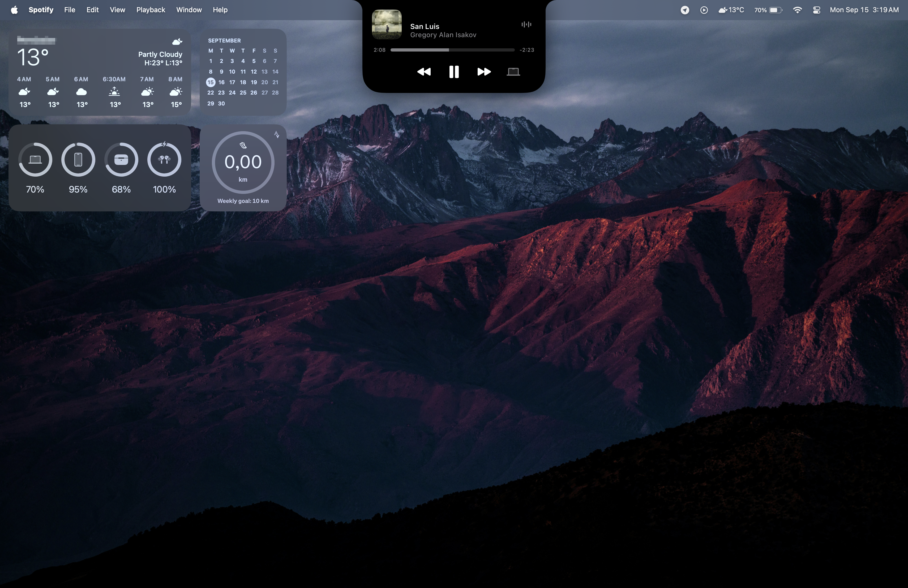Open the Help menu
908x588 pixels.
(220, 10)
